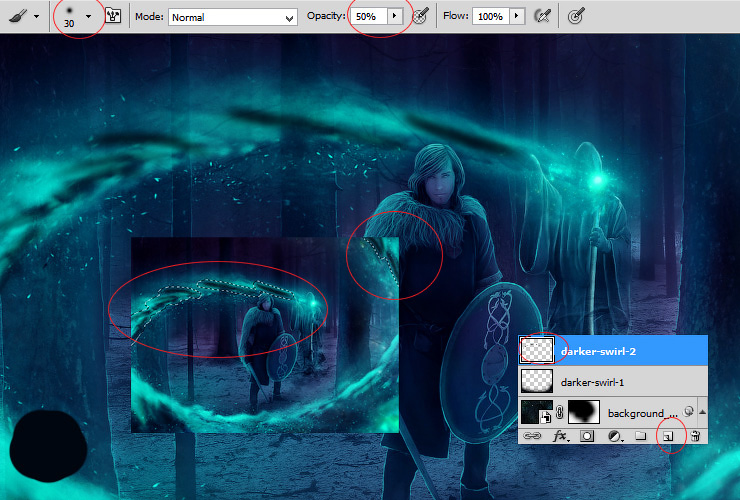
Task: Toggle pressure for size icon
Action: click(x=576, y=16)
